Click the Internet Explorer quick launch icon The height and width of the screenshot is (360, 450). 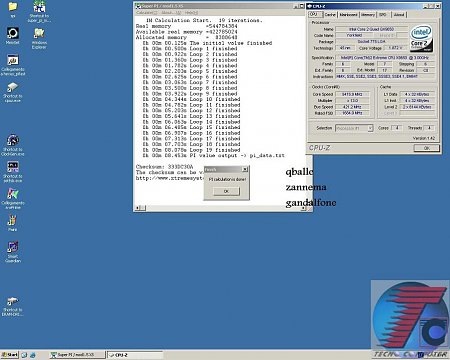(x=32, y=355)
